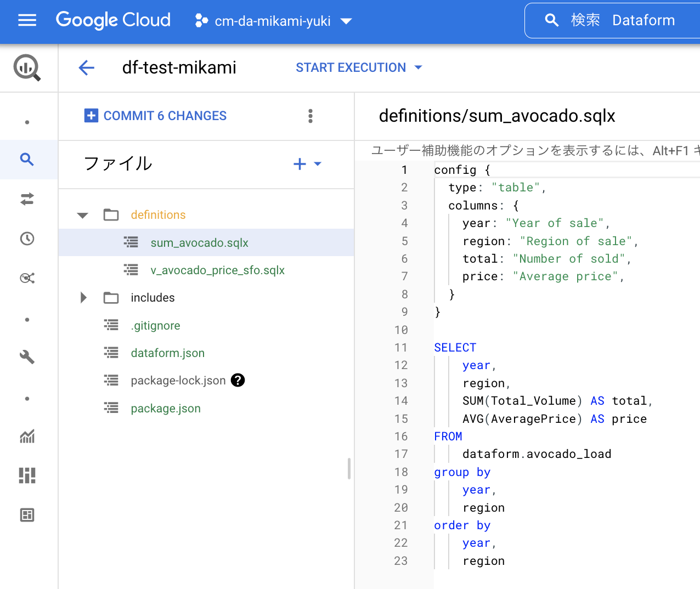The image size is (700, 589).
Task: Open the data transfers arrows icon
Action: click(x=27, y=199)
